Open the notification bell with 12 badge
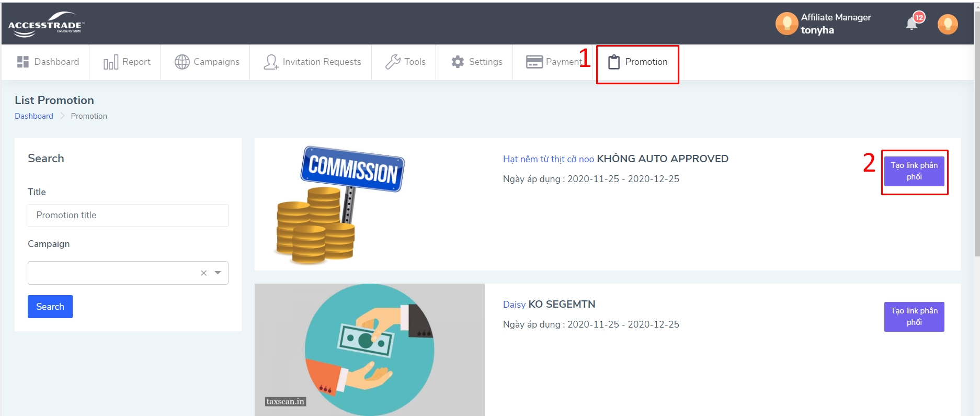Viewport: 980px width, 416px height. pos(912,24)
